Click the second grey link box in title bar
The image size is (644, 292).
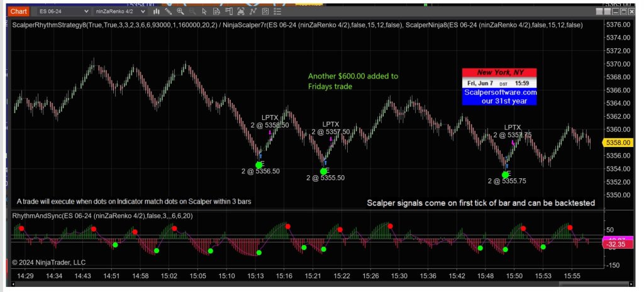[x=608, y=11]
